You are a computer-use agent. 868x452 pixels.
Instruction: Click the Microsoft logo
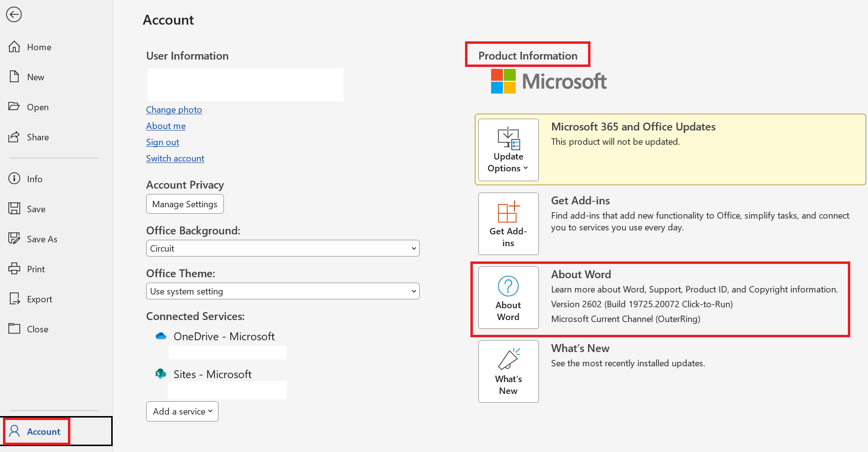pyautogui.click(x=549, y=81)
